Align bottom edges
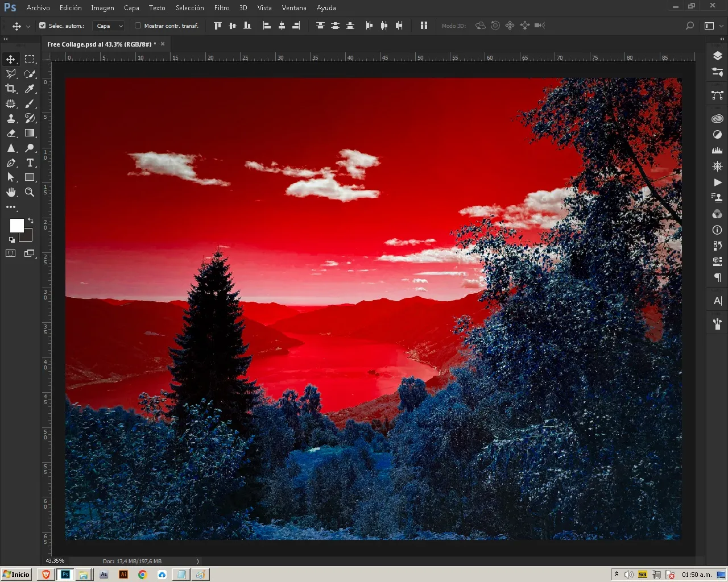This screenshot has width=728, height=582. click(x=247, y=26)
